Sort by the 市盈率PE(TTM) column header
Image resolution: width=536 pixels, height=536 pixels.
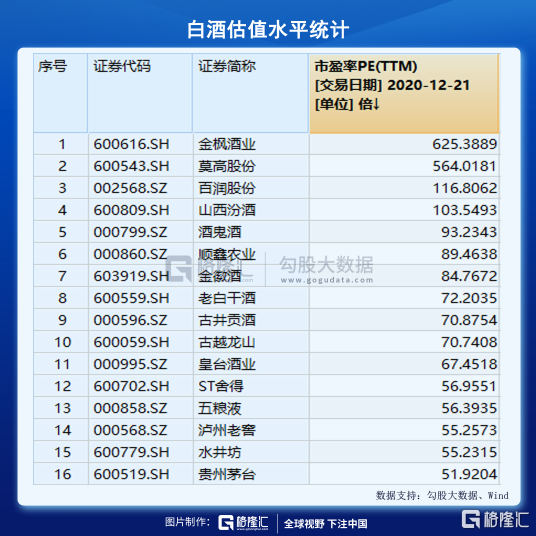404,93
